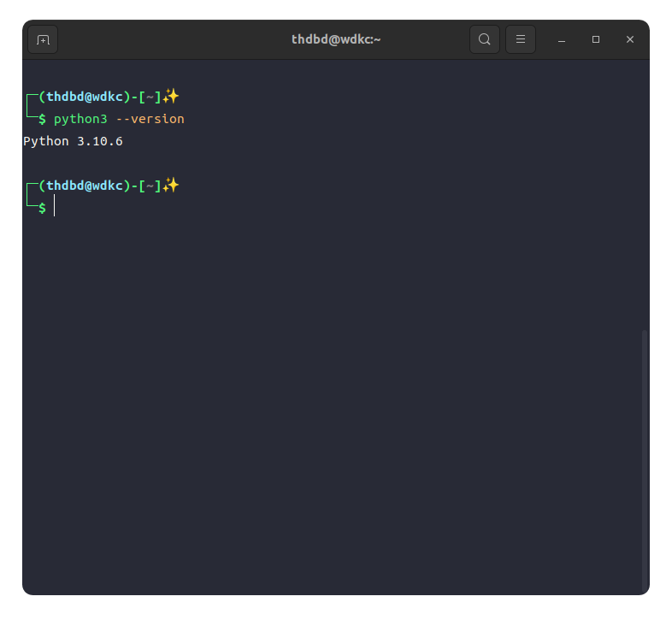Close the terminal window
The width and height of the screenshot is (672, 620).
click(629, 39)
